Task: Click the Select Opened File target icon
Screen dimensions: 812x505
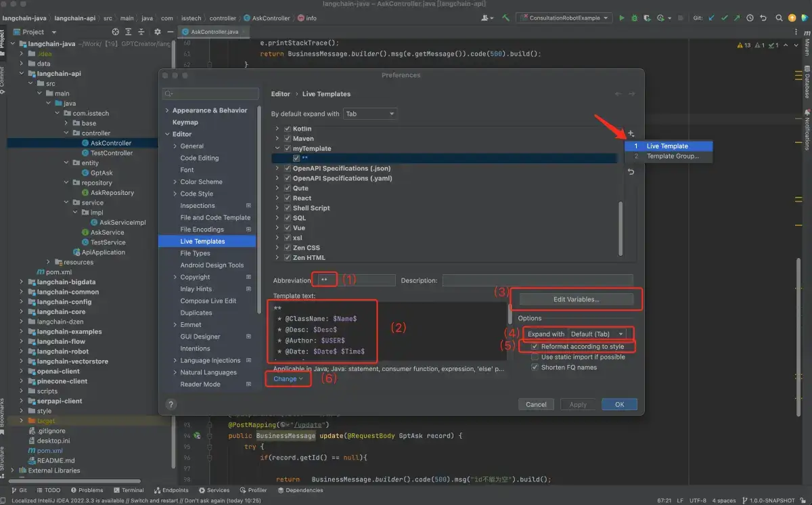Action: click(116, 32)
